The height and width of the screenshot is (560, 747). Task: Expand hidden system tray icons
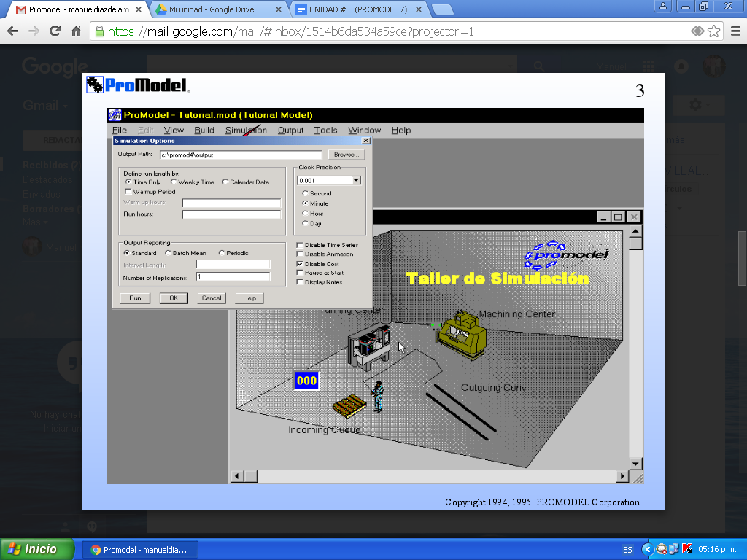point(647,549)
